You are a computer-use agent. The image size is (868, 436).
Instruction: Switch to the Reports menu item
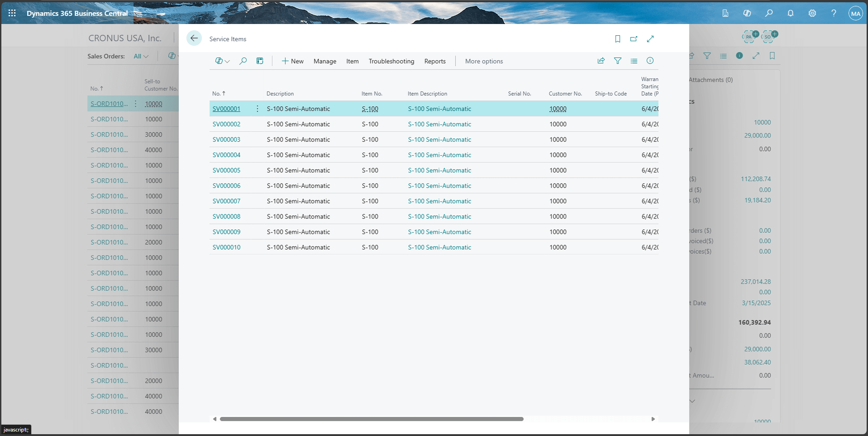point(434,61)
